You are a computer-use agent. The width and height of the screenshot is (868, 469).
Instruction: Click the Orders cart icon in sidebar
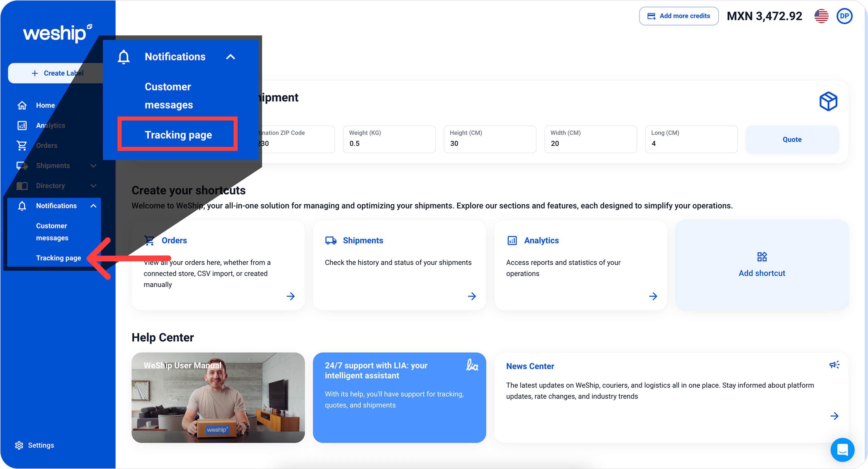click(x=22, y=146)
